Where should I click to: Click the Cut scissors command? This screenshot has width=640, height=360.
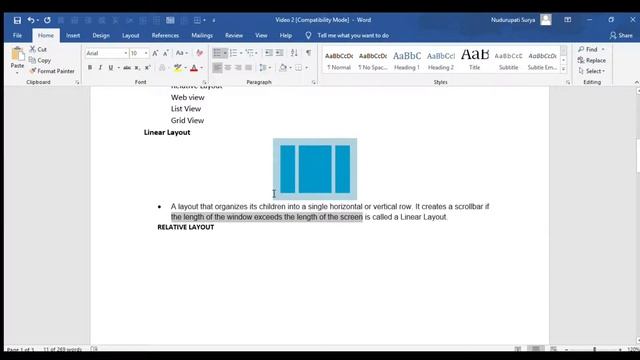coord(38,49)
